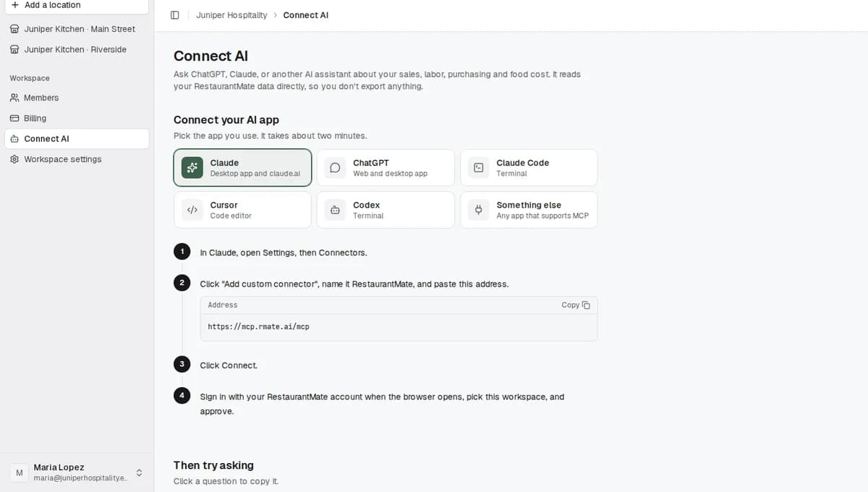Open Juniper Kitchen · Main Street location
The width and height of the screenshot is (868, 492).
77,29
